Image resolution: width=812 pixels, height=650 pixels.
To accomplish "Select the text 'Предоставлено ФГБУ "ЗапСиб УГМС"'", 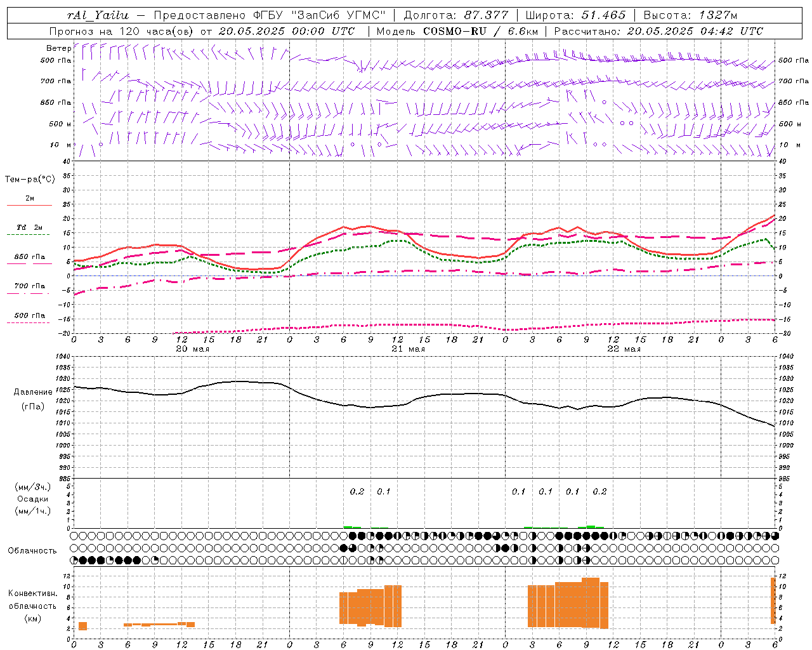I will [270, 15].
